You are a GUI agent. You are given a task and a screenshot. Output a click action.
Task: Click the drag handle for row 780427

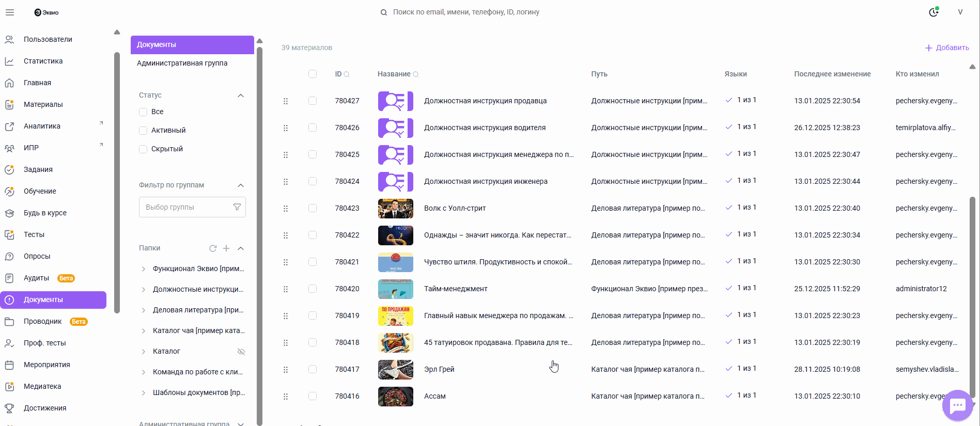coord(286,101)
